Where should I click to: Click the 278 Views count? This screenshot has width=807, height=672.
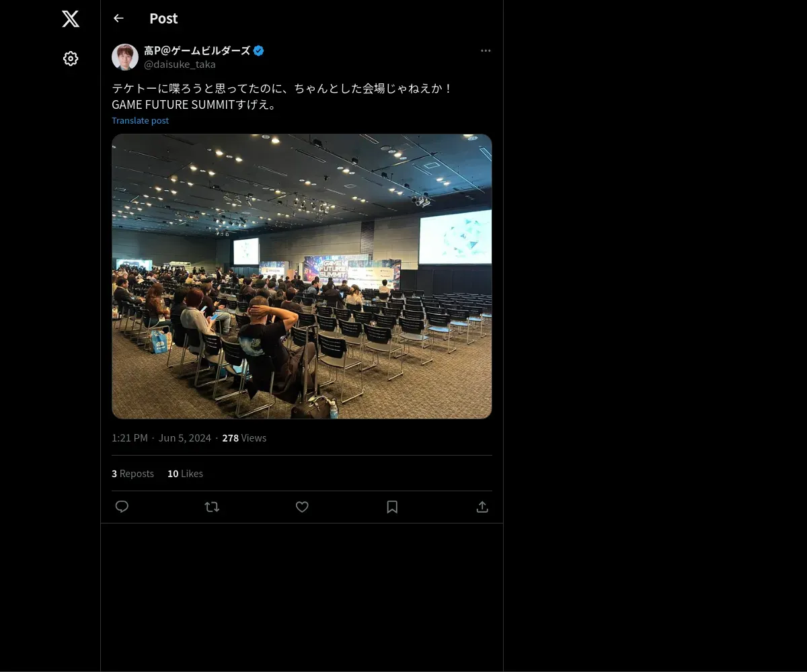tap(244, 437)
